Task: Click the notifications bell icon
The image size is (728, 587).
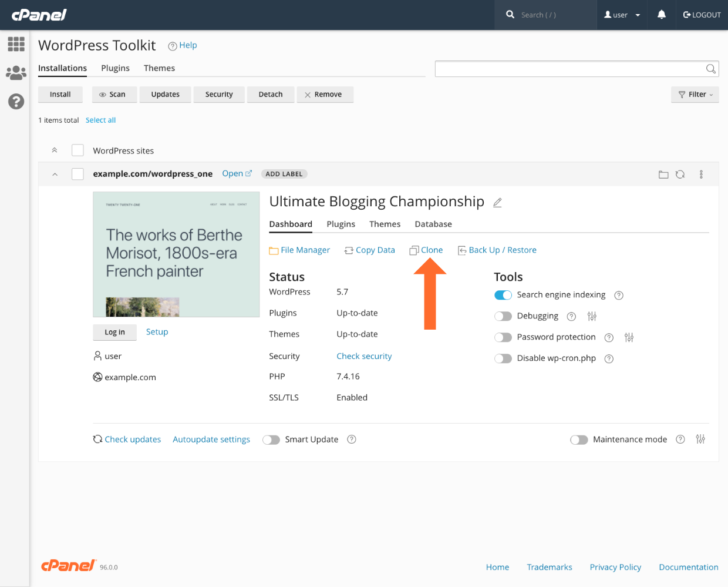Action: [661, 15]
